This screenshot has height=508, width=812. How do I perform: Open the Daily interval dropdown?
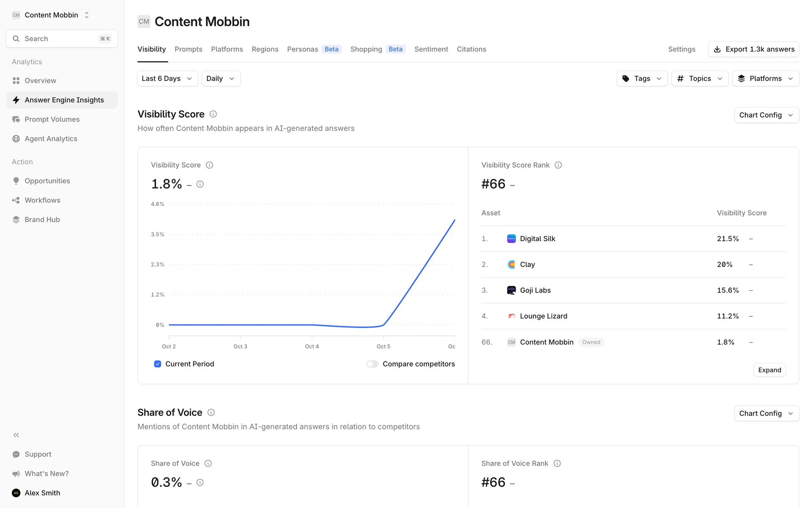click(220, 79)
